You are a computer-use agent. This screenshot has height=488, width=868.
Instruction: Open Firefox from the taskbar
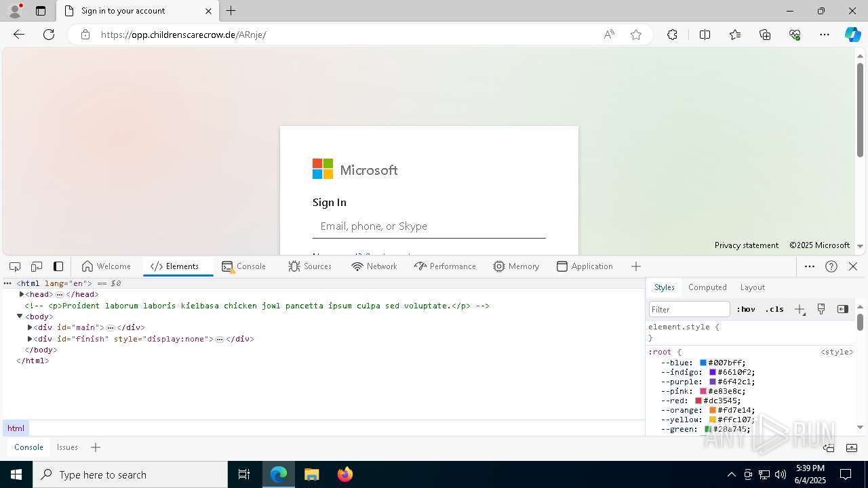[345, 474]
